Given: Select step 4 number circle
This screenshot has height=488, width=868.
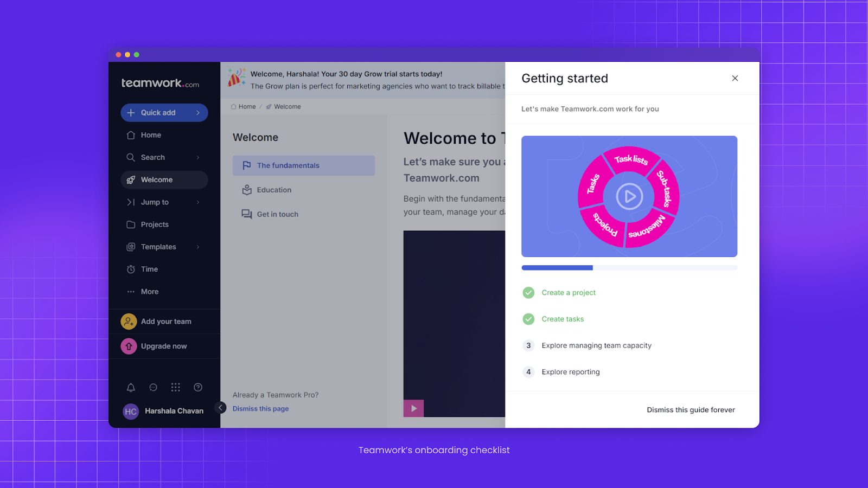Looking at the screenshot, I should click(528, 372).
